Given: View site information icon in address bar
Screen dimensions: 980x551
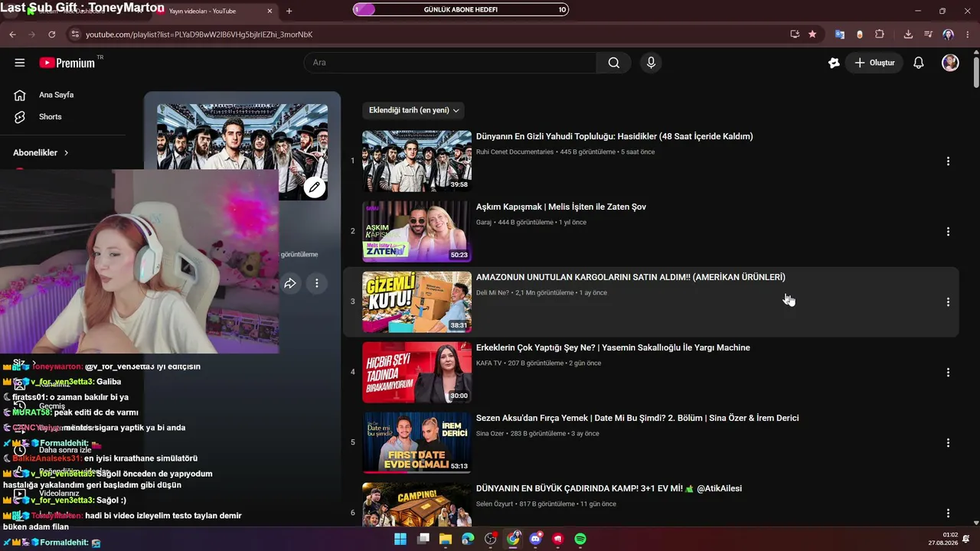Looking at the screenshot, I should tap(74, 34).
